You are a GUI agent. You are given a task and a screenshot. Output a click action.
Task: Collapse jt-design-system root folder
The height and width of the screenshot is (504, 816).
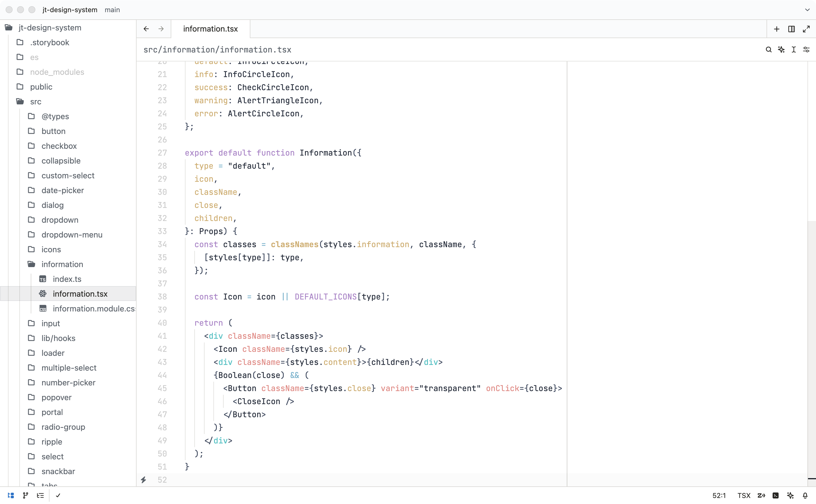click(68, 28)
